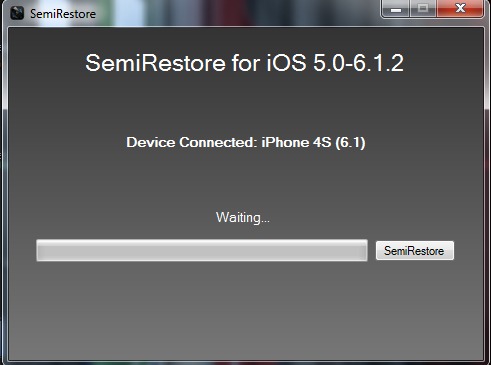Select the "Waiting..." status label
Image resolution: width=491 pixels, height=365 pixels.
(243, 218)
